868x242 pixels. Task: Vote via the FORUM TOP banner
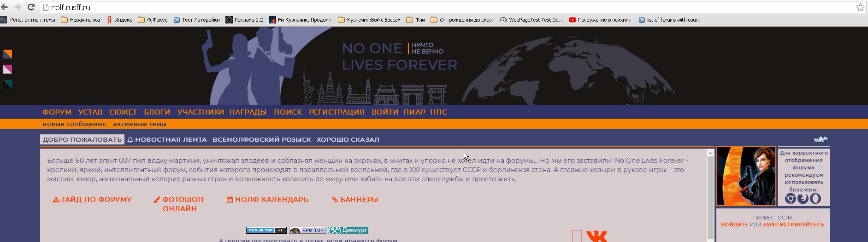266,230
